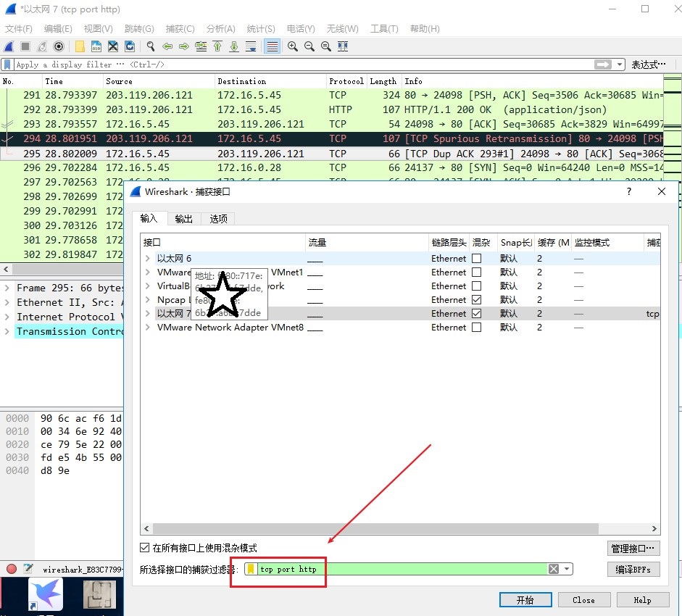The height and width of the screenshot is (616, 682).
Task: Go to specified packet icon
Action: 201,46
